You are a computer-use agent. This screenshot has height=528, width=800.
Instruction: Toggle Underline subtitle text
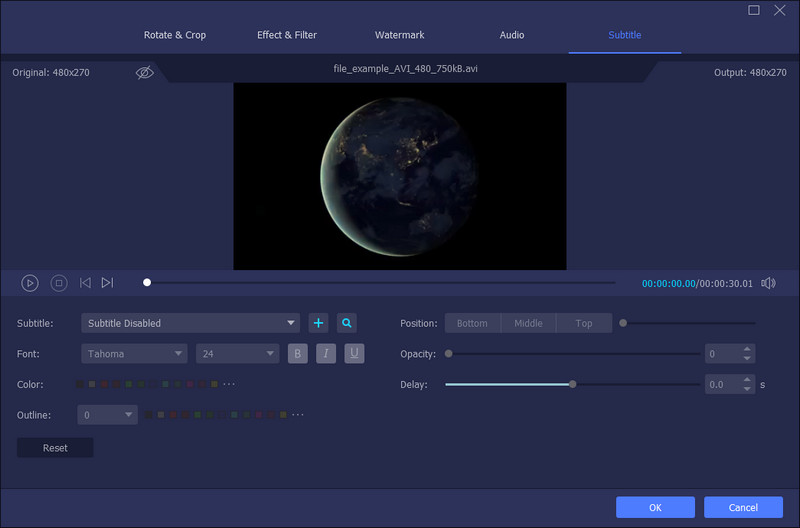tap(354, 353)
